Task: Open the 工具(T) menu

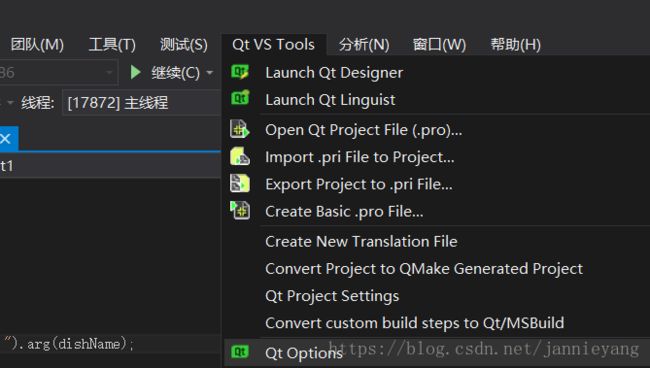Action: click(x=112, y=44)
